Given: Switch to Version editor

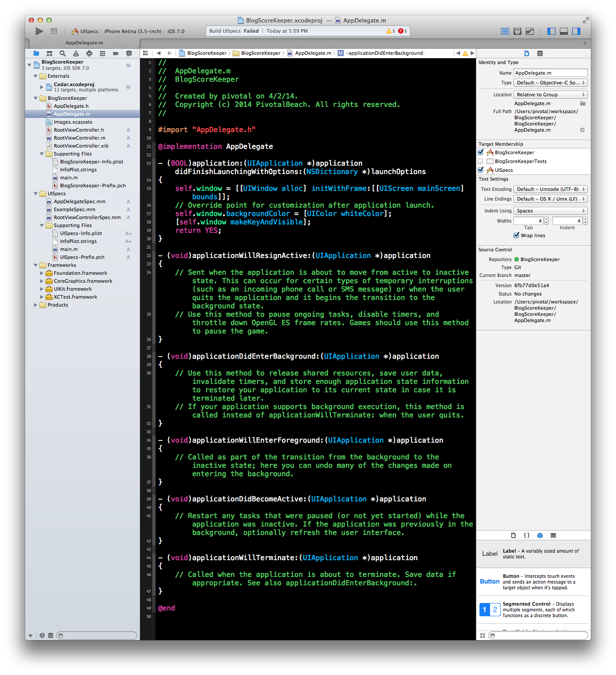Looking at the screenshot, I should (530, 31).
